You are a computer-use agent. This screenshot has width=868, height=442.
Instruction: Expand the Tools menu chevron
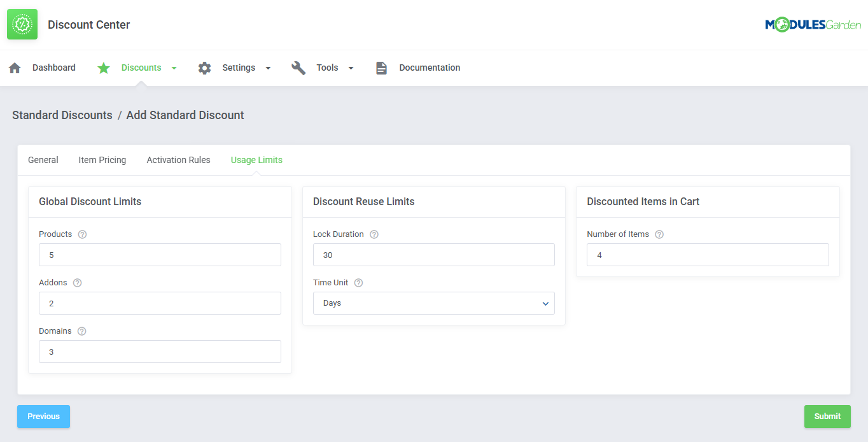pyautogui.click(x=351, y=68)
